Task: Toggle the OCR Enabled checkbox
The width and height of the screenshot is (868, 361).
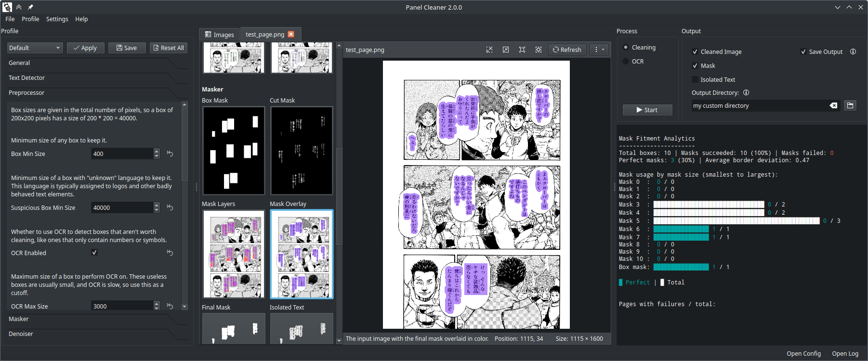Action: pos(94,252)
